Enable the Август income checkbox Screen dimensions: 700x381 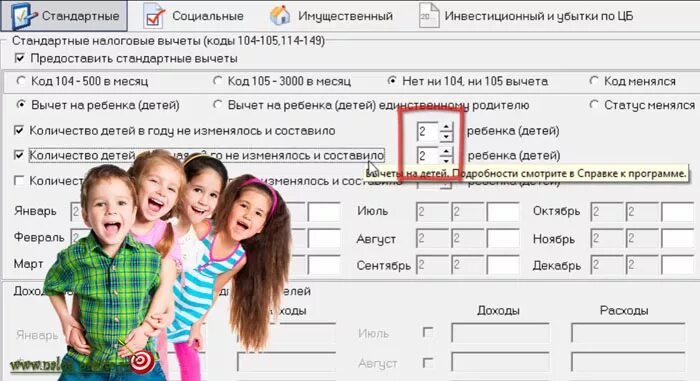[428, 363]
